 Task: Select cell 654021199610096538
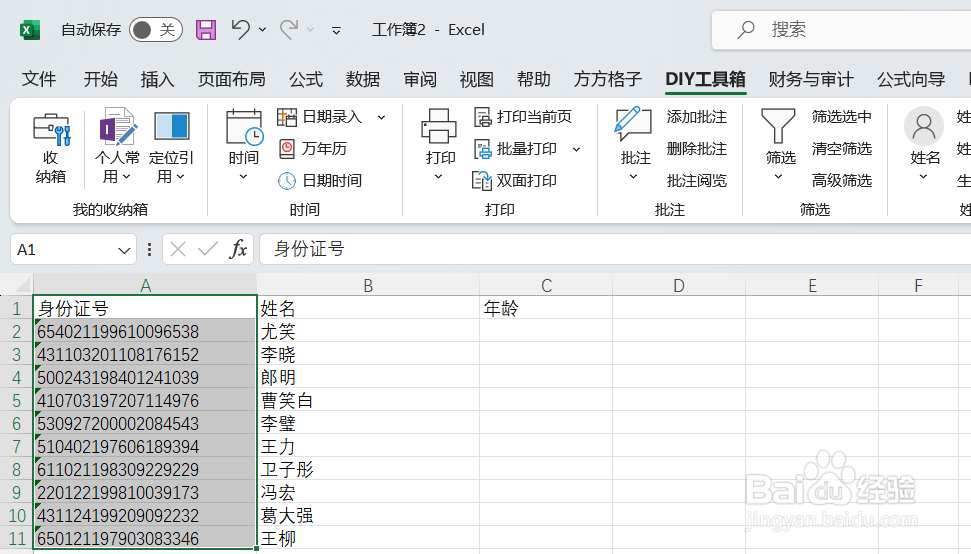pyautogui.click(x=145, y=331)
